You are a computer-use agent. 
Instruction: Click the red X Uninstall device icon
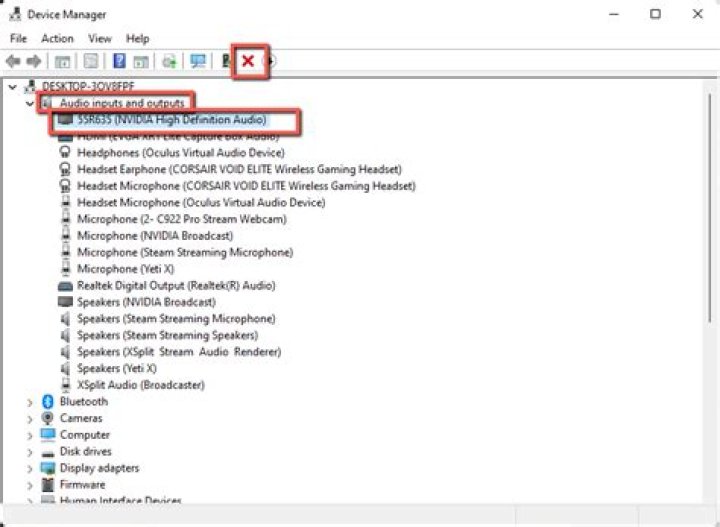coord(248,61)
